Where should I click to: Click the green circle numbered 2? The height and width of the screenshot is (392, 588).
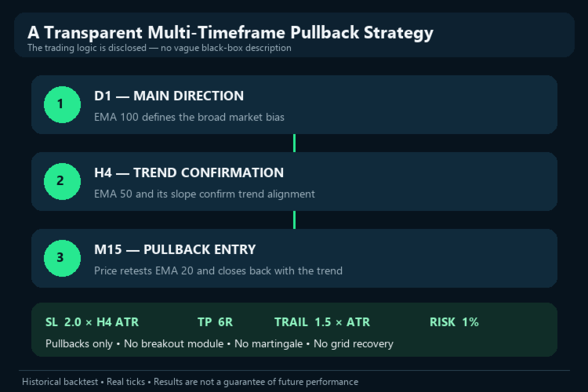[62, 182]
